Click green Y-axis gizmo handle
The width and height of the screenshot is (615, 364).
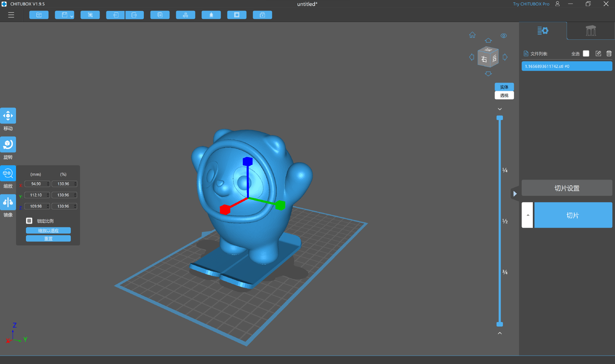(280, 205)
